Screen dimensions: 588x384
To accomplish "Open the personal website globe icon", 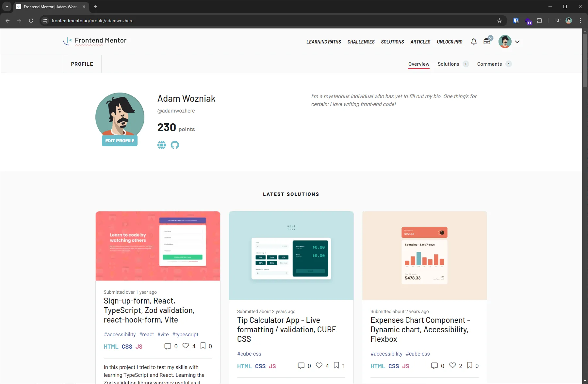I will pyautogui.click(x=161, y=145).
